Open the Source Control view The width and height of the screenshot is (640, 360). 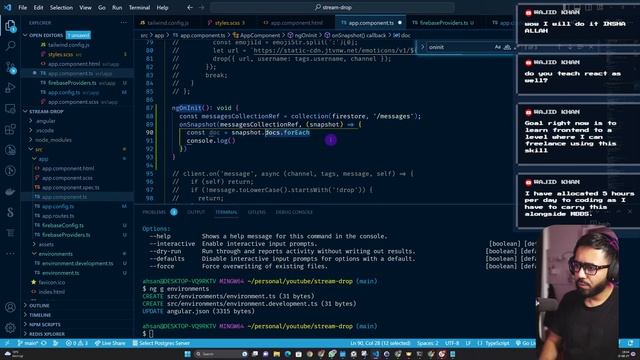click(x=10, y=67)
